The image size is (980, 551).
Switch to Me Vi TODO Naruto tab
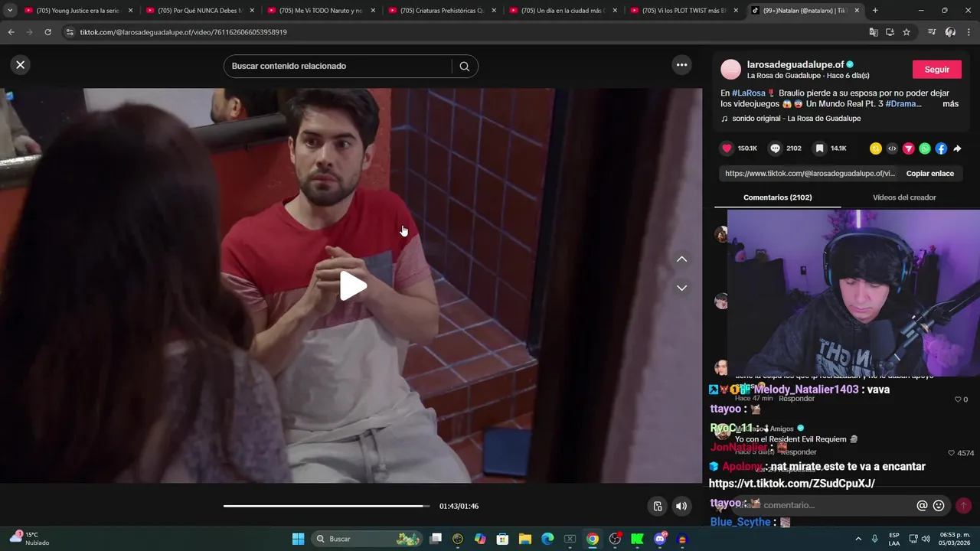tap(321, 11)
